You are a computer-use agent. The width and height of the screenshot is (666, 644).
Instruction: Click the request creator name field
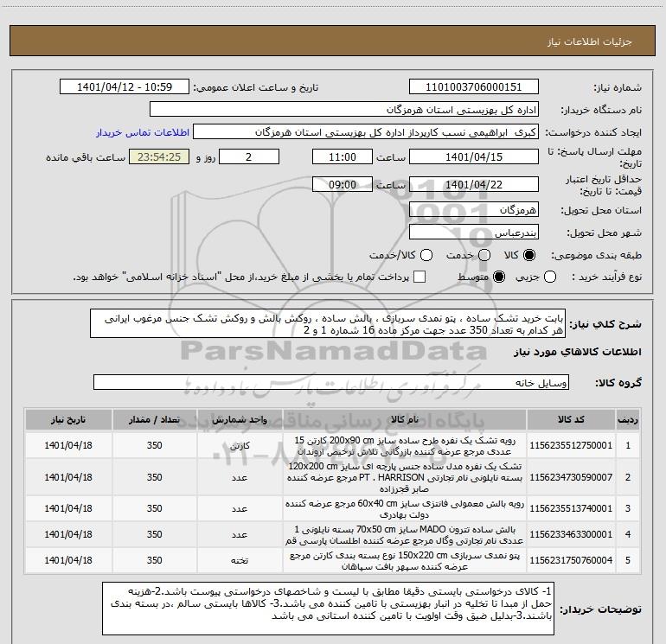pyautogui.click(x=366, y=132)
